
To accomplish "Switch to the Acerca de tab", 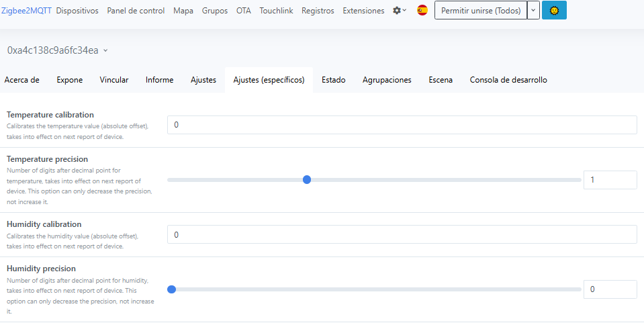I will (22, 80).
